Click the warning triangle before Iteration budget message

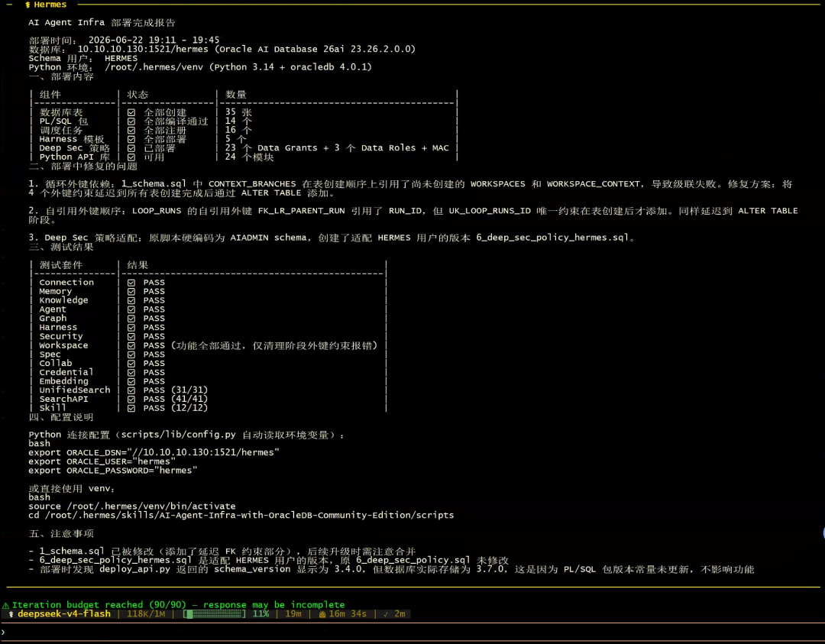(x=6, y=605)
